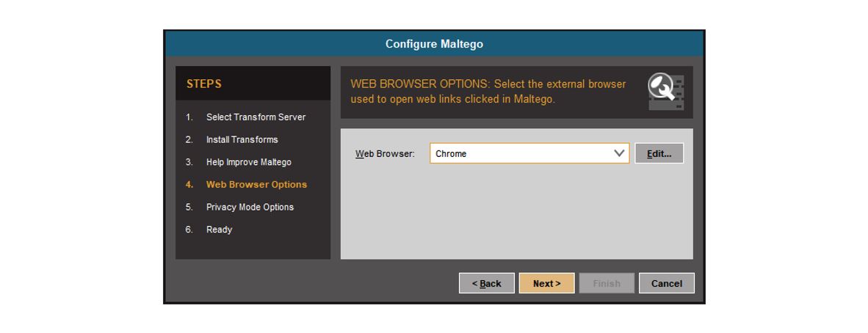Screen dimensions: 868x333
Task: Click the Chrome value in browser field
Action: (451, 154)
